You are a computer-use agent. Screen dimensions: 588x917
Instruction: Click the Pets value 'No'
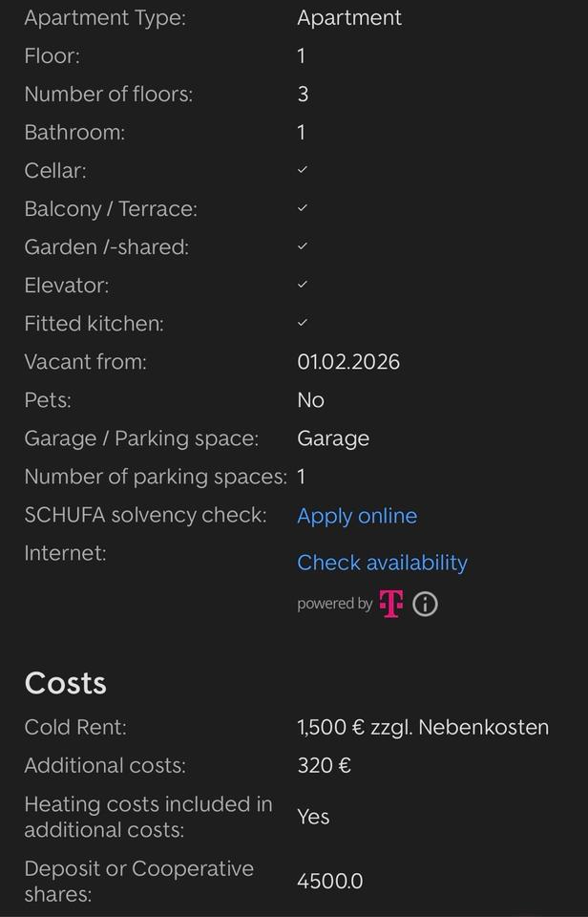(x=310, y=400)
